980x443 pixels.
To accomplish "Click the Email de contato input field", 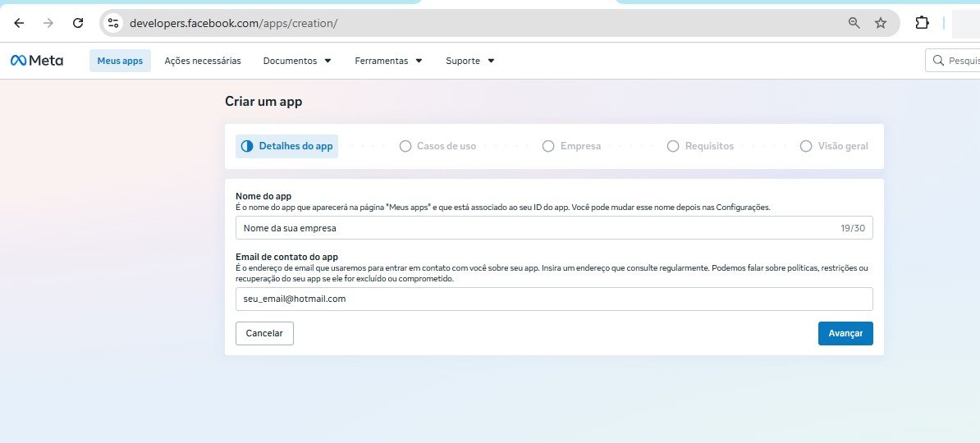I will [x=554, y=299].
